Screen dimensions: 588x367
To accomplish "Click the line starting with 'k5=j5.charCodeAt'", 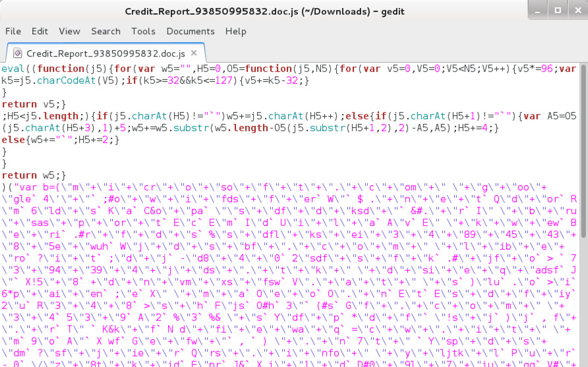I will tap(156, 80).
